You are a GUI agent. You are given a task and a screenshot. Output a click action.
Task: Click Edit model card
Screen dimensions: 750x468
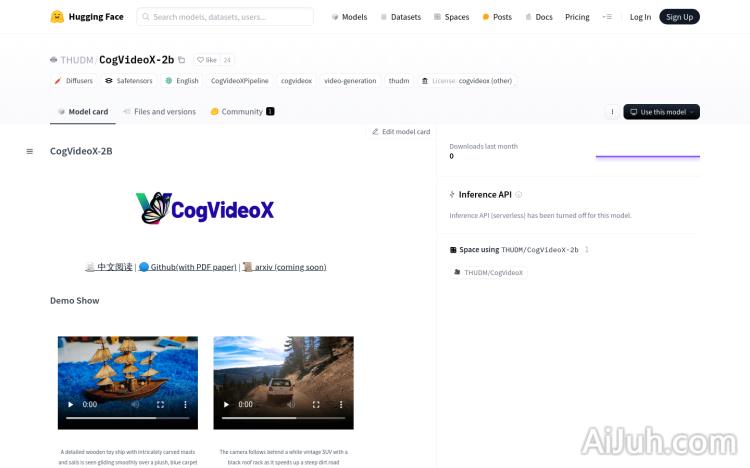(x=401, y=132)
